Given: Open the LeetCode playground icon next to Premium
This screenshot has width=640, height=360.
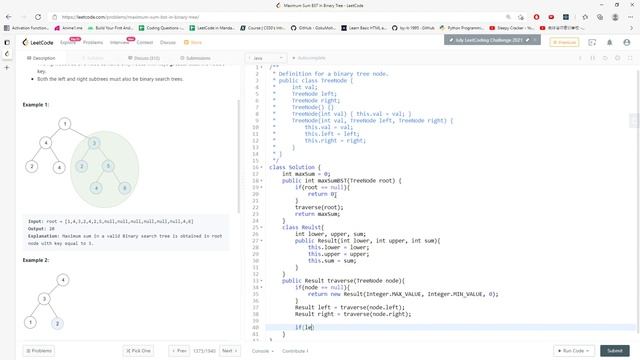Looking at the screenshot, I should click(592, 42).
